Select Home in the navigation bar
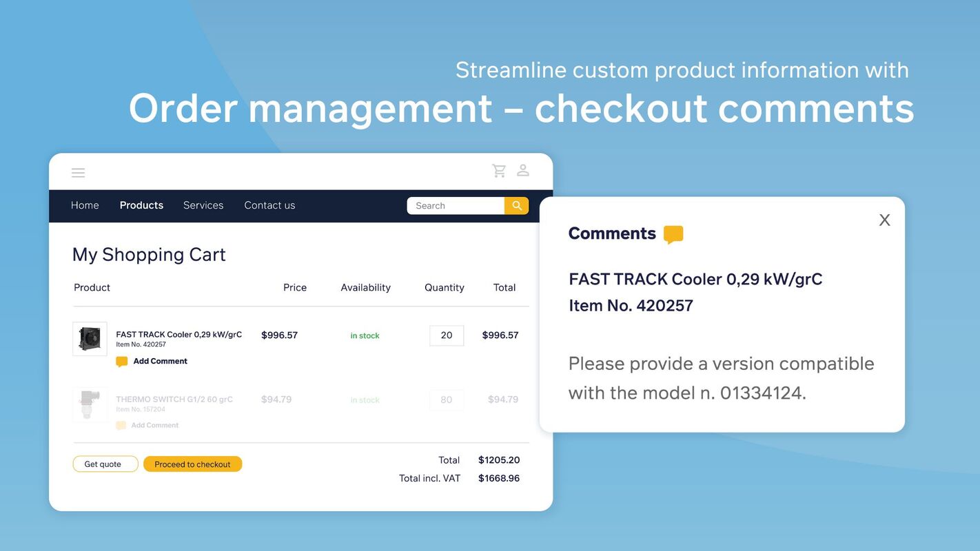Viewport: 980px width, 551px height. click(x=84, y=205)
